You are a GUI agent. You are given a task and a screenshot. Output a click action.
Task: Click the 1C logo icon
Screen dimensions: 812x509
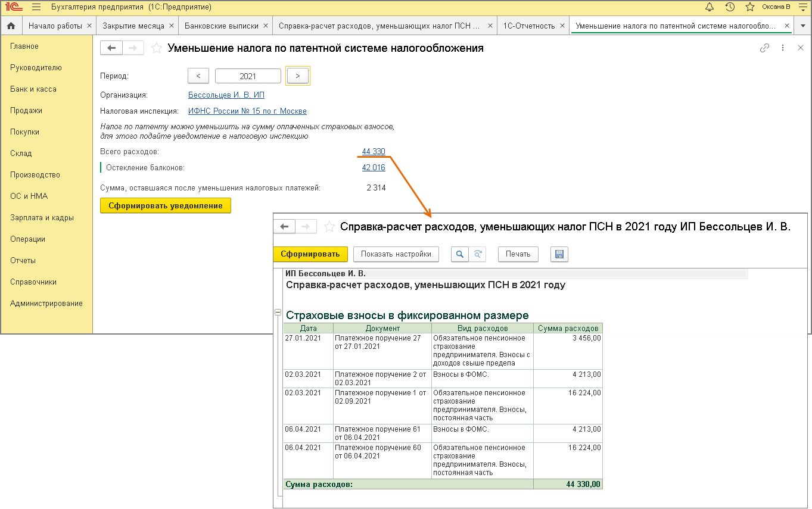click(x=13, y=7)
